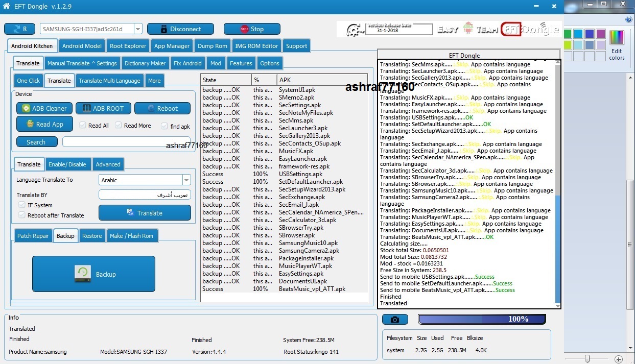635x364 pixels.
Task: Click the Read App button
Action: 44,124
